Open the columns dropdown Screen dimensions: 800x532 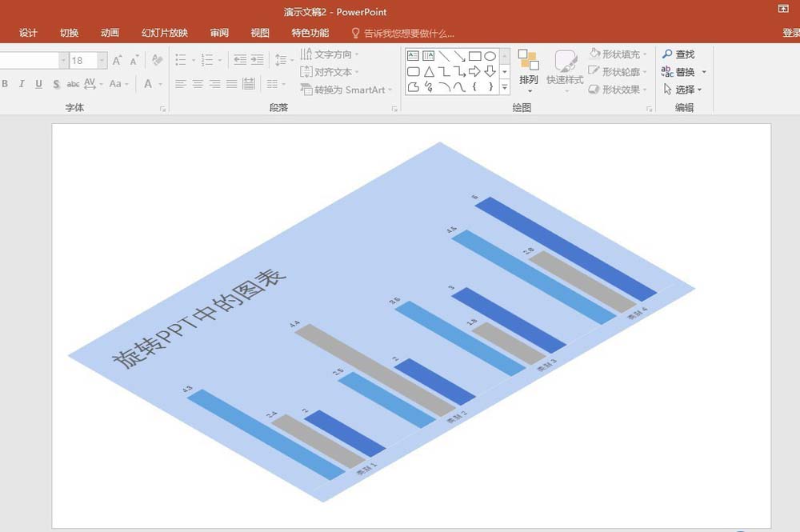276,84
